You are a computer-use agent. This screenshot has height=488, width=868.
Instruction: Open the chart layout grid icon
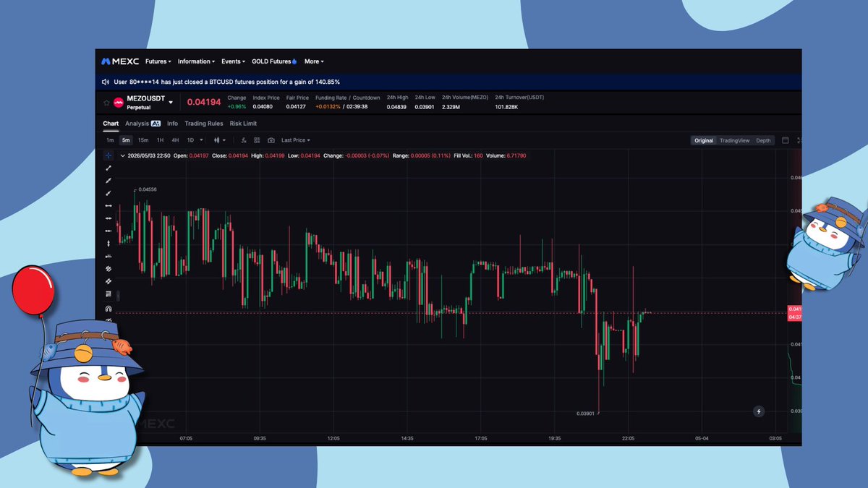click(x=257, y=140)
